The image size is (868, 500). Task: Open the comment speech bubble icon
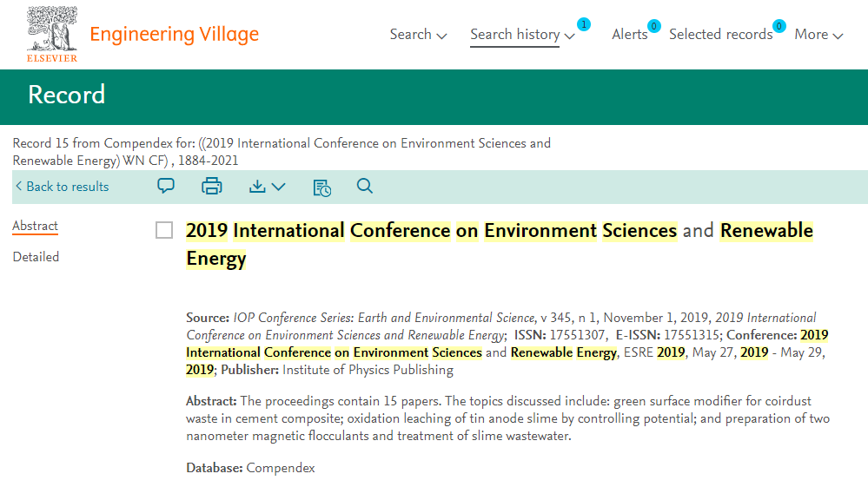(165, 186)
